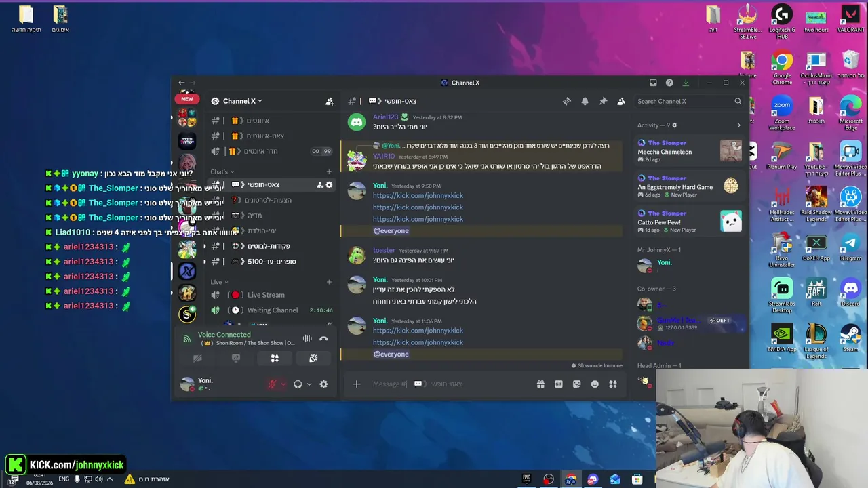Open the Threads icon in the channel header
Image resolution: width=868 pixels, height=488 pixels.
566,101
